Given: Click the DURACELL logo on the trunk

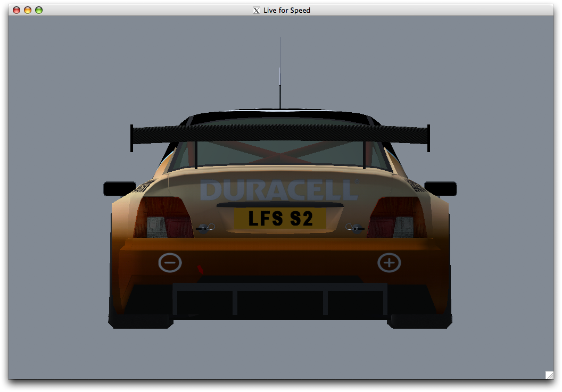Looking at the screenshot, I should tap(279, 190).
